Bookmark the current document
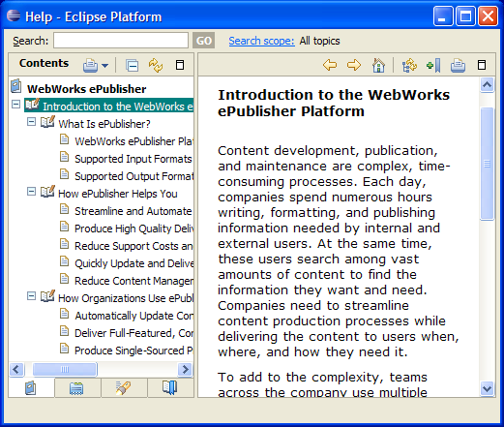The image size is (504, 427). pyautogui.click(x=433, y=66)
